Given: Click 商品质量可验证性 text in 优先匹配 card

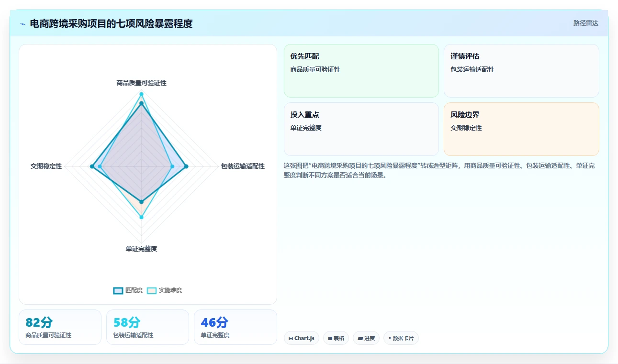Looking at the screenshot, I should tap(315, 69).
